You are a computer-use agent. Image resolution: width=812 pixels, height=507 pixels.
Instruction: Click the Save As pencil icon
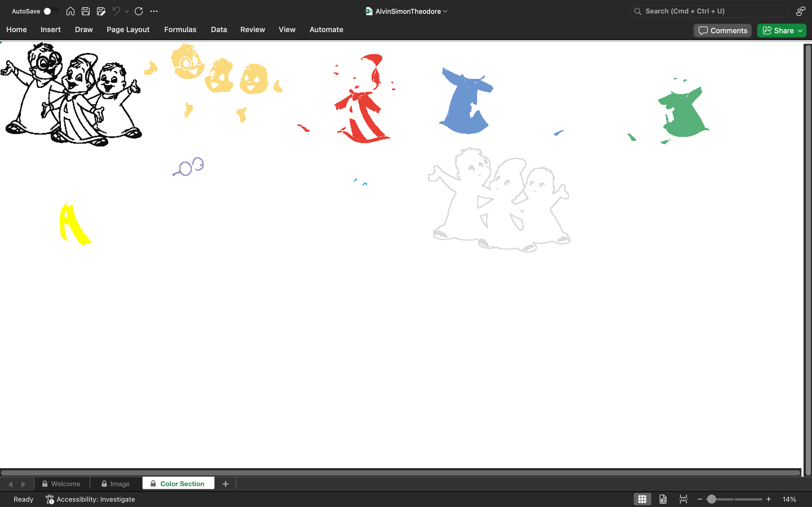[101, 11]
